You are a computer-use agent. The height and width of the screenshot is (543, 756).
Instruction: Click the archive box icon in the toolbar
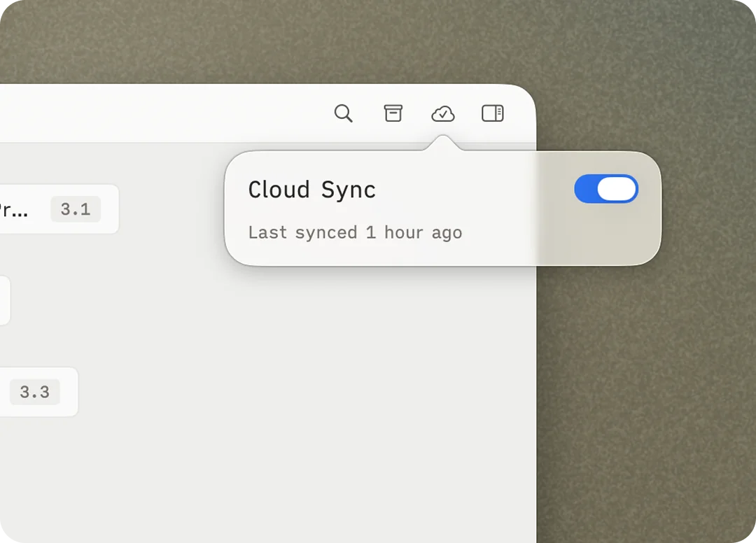click(393, 113)
